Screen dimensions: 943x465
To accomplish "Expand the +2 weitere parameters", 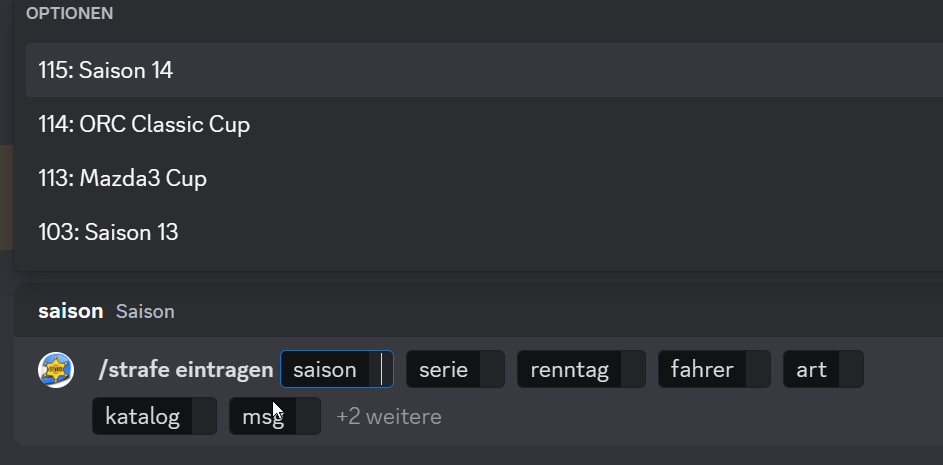I will click(x=388, y=416).
